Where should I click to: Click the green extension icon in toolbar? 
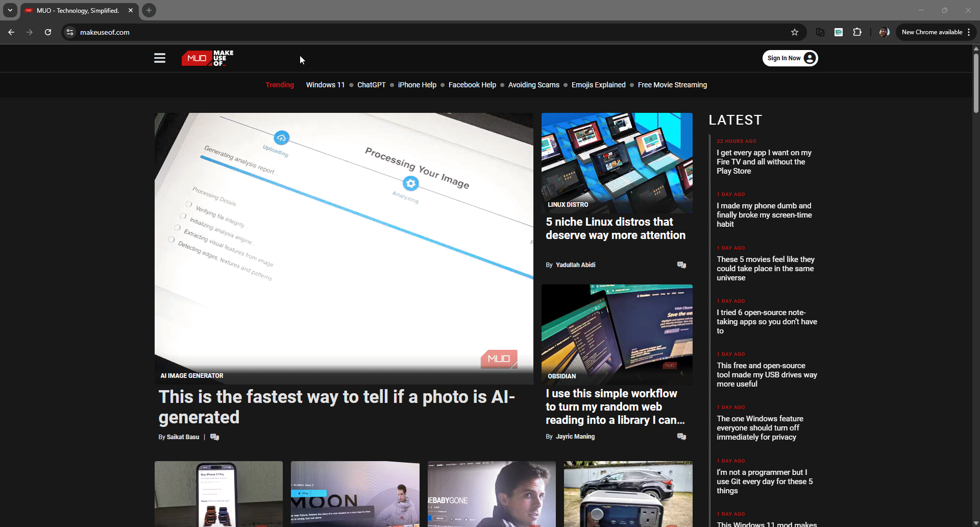(839, 32)
